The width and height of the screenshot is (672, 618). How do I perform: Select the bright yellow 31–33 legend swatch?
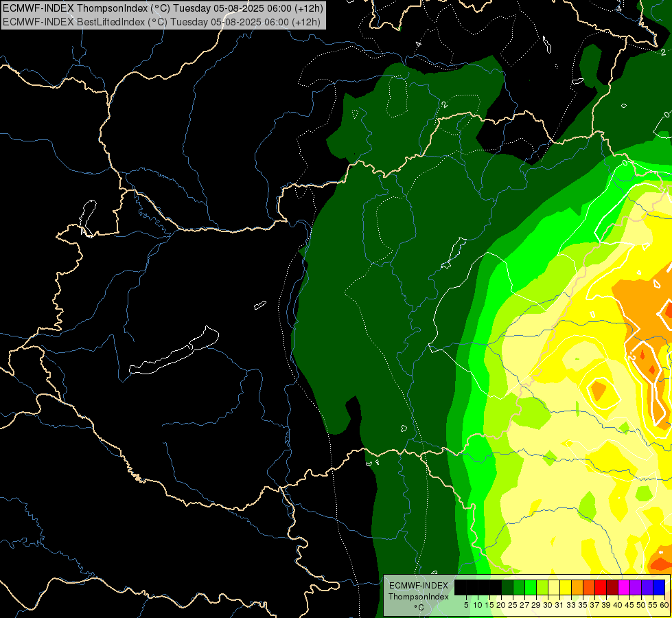click(566, 587)
